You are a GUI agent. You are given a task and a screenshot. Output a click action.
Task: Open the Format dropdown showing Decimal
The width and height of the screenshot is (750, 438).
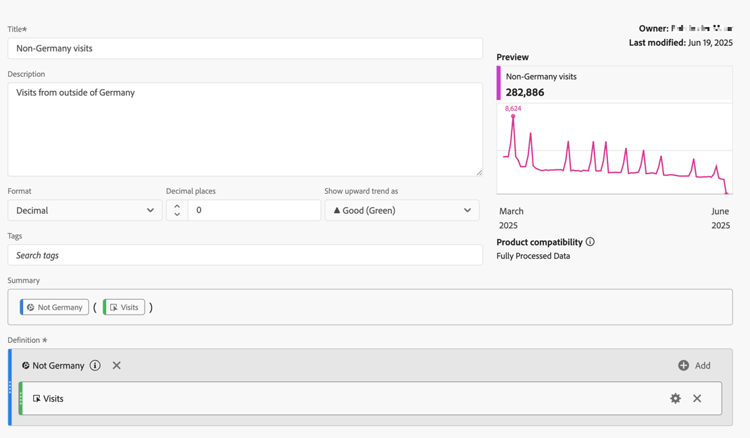click(85, 211)
